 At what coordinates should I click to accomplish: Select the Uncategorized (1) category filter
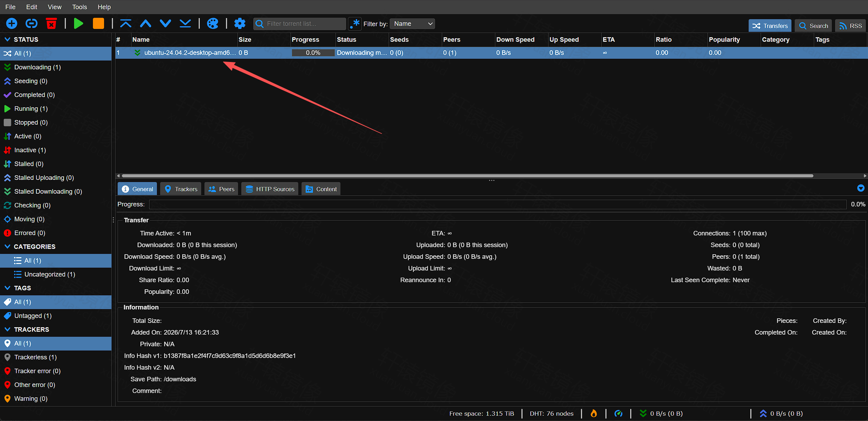click(x=56, y=274)
